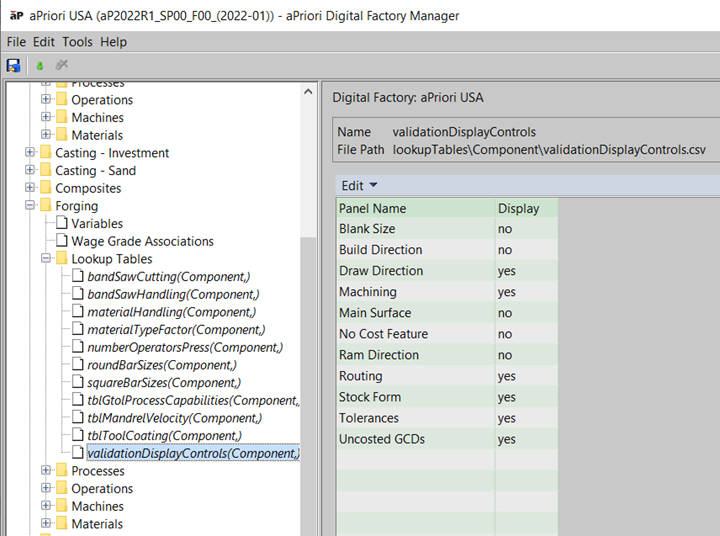Click the File Path value text

click(x=549, y=150)
